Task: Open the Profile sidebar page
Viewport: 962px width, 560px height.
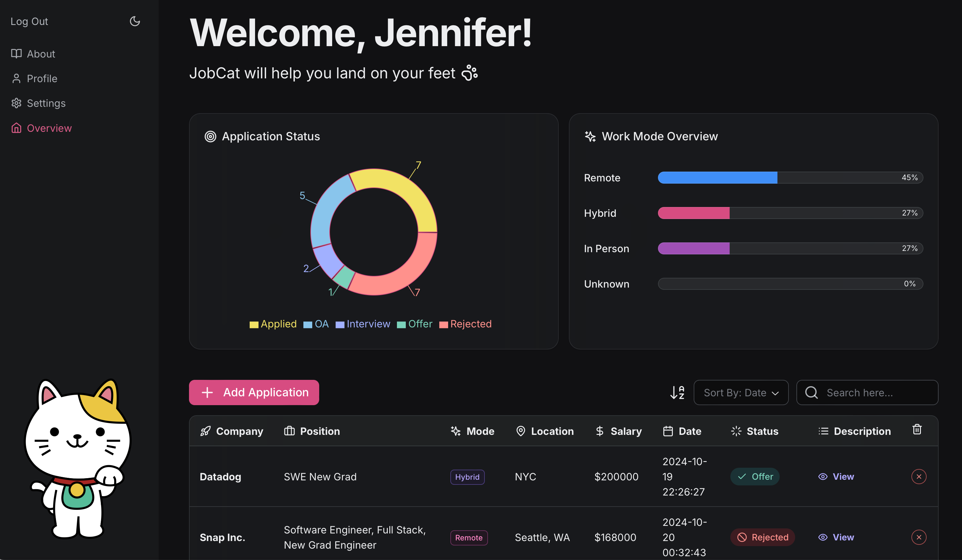Action: 42,79
